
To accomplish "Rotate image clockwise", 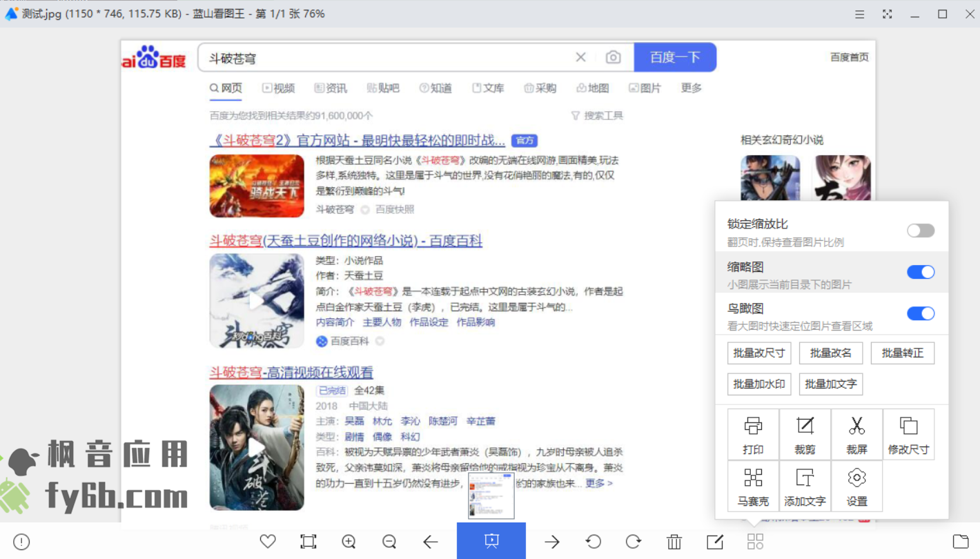I will (x=634, y=542).
